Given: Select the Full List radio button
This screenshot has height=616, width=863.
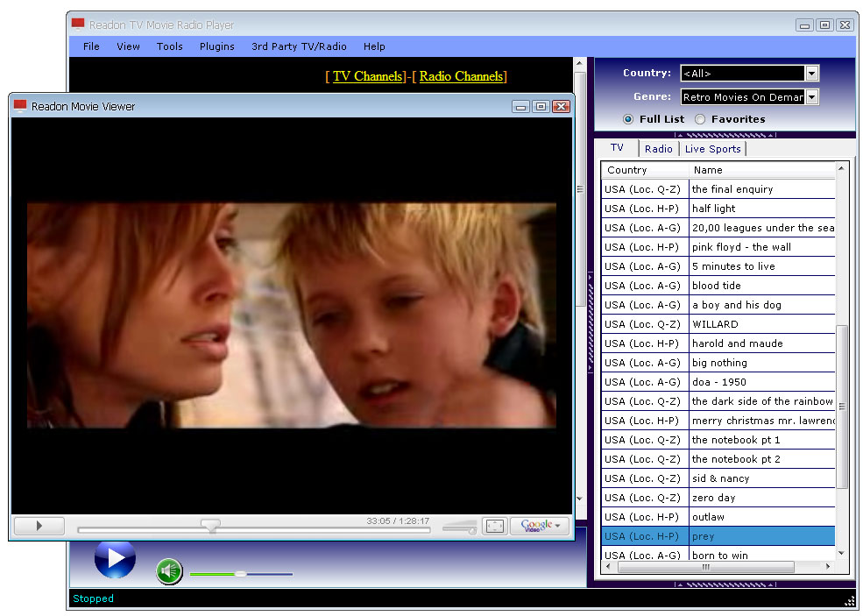Looking at the screenshot, I should [628, 119].
